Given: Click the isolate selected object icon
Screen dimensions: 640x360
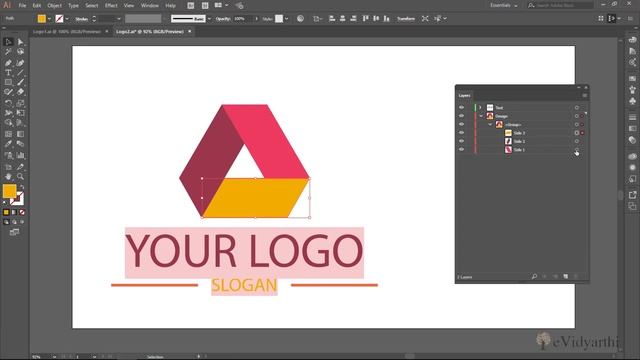Looking at the screenshot, I should [425, 19].
